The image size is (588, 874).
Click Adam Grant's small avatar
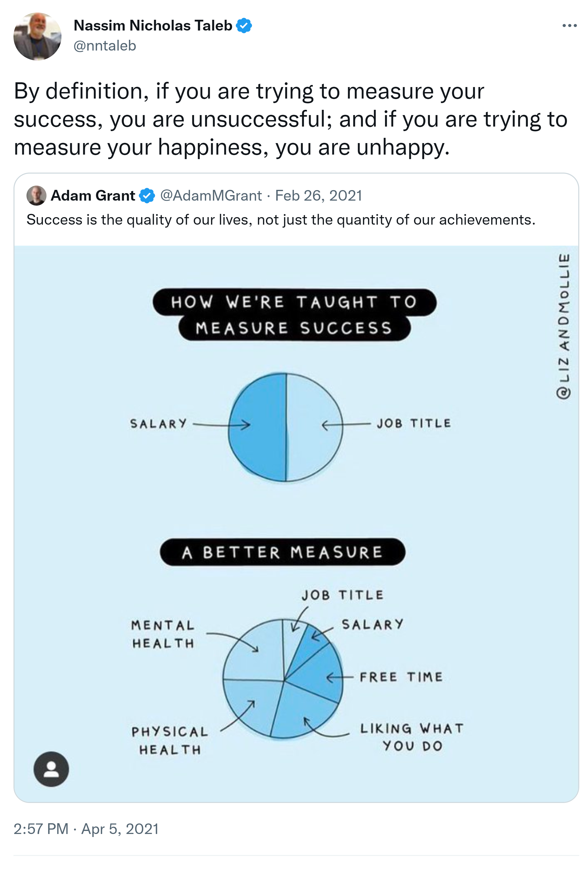tap(36, 196)
